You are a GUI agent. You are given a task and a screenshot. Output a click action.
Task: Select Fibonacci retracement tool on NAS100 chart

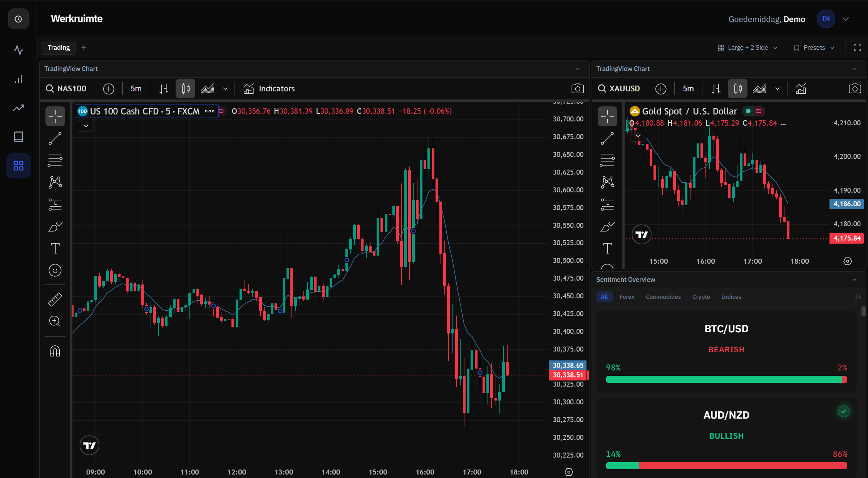pos(55,160)
